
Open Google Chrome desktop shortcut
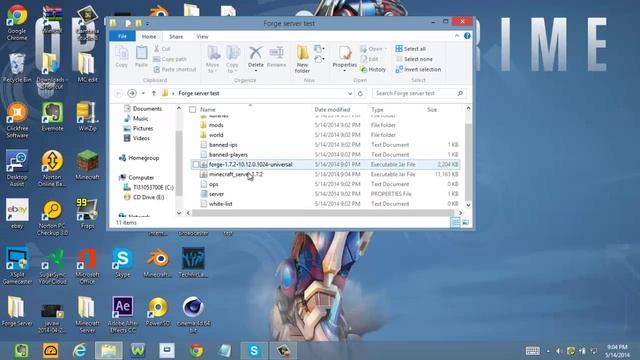pyautogui.click(x=17, y=22)
